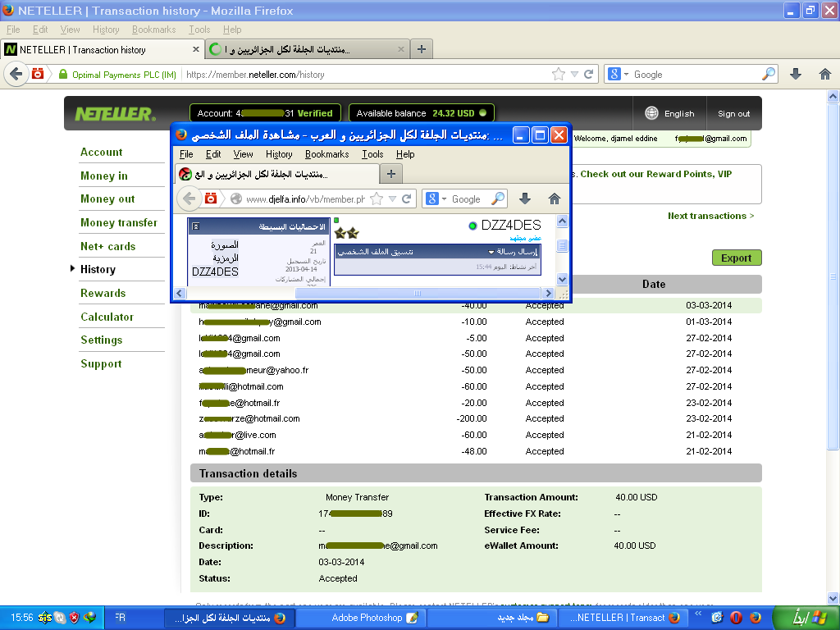Viewport: 840px width, 630px height.
Task: Open the Arabic new folder taskbar item
Action: (492, 618)
